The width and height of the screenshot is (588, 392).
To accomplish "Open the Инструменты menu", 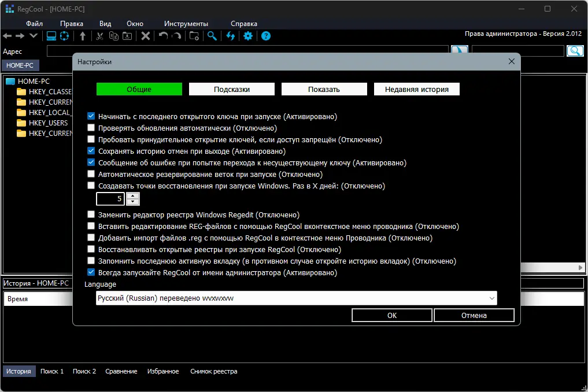I will point(186,24).
